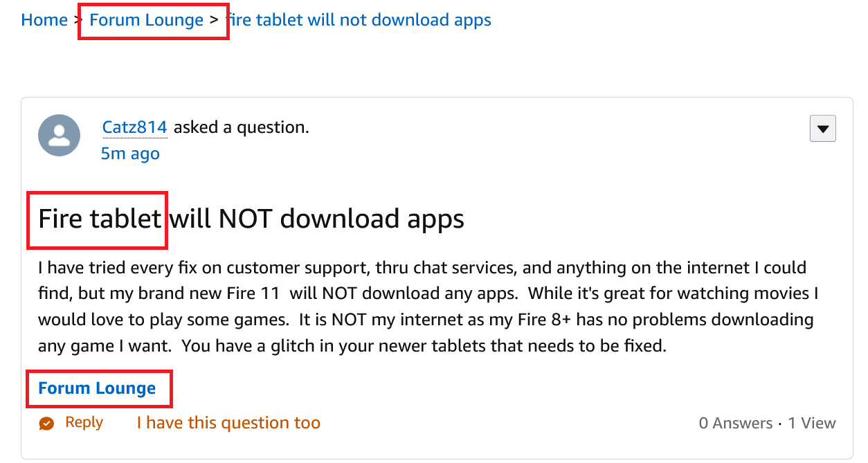
Task: Click the Reply text link
Action: (x=84, y=423)
